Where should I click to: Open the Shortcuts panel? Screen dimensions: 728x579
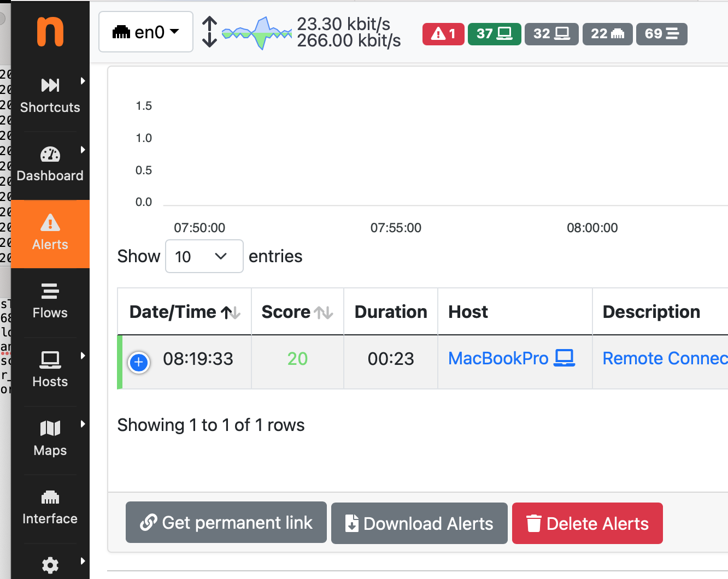point(50,96)
